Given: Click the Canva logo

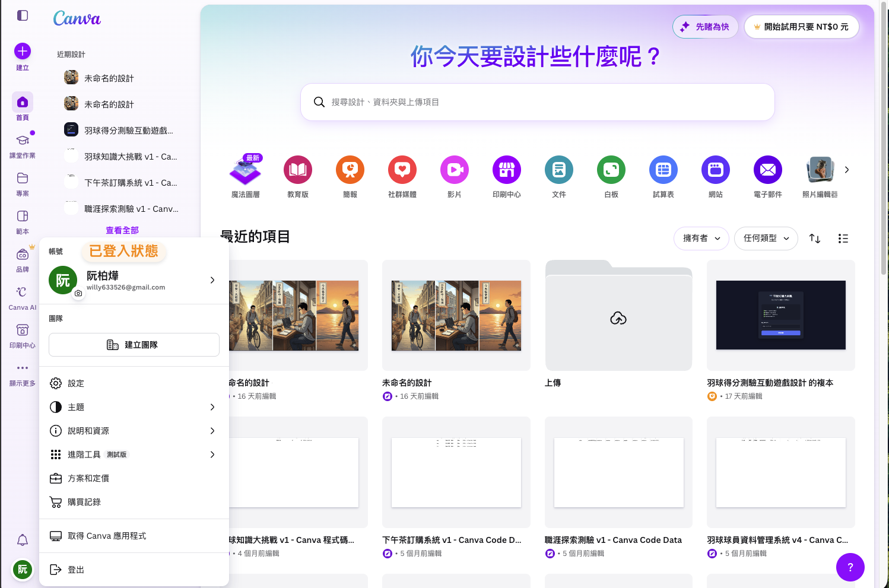Looking at the screenshot, I should point(77,19).
